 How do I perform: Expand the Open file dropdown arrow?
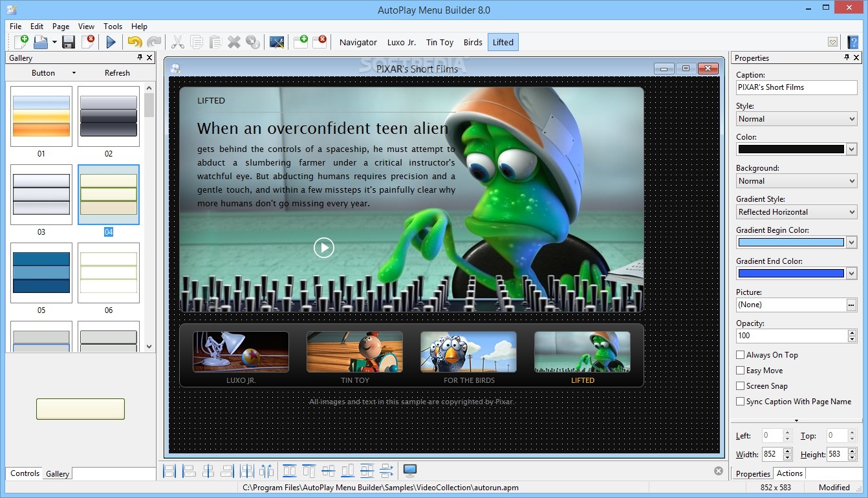54,43
